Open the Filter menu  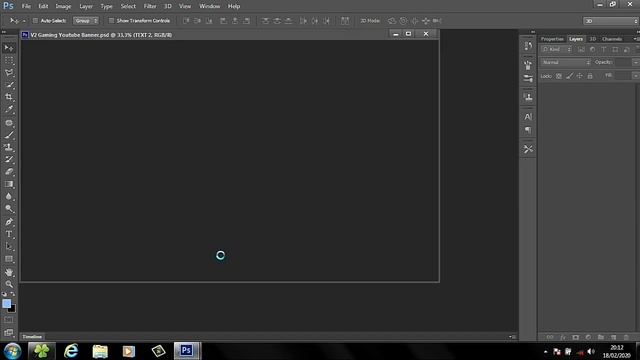[x=150, y=6]
